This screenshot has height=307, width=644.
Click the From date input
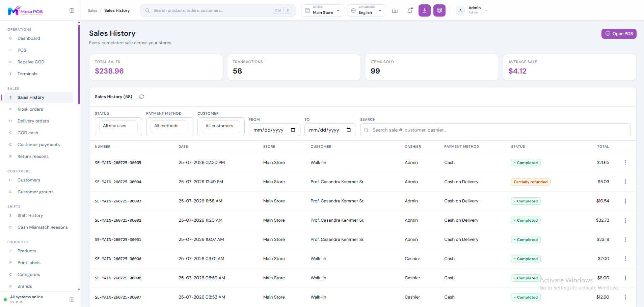(274, 130)
